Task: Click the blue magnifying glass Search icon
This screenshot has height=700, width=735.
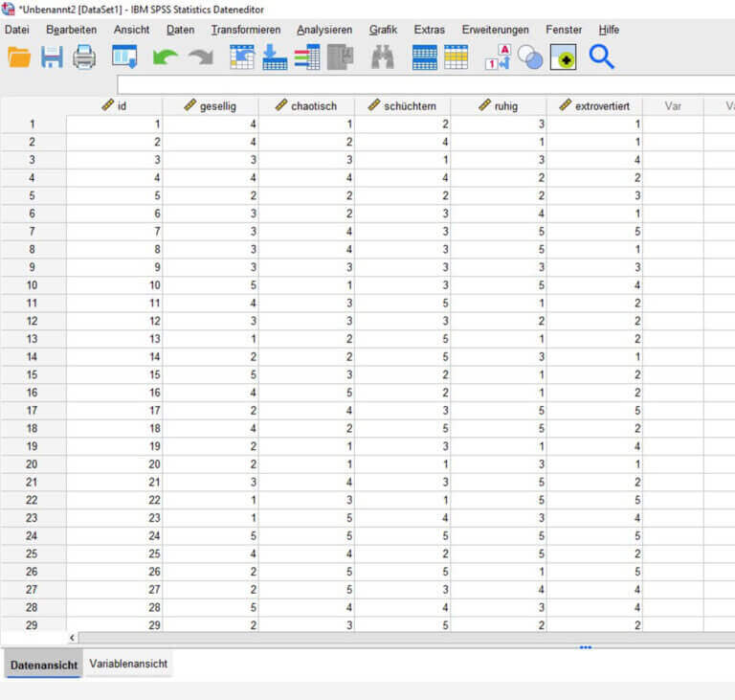Action: coord(601,57)
